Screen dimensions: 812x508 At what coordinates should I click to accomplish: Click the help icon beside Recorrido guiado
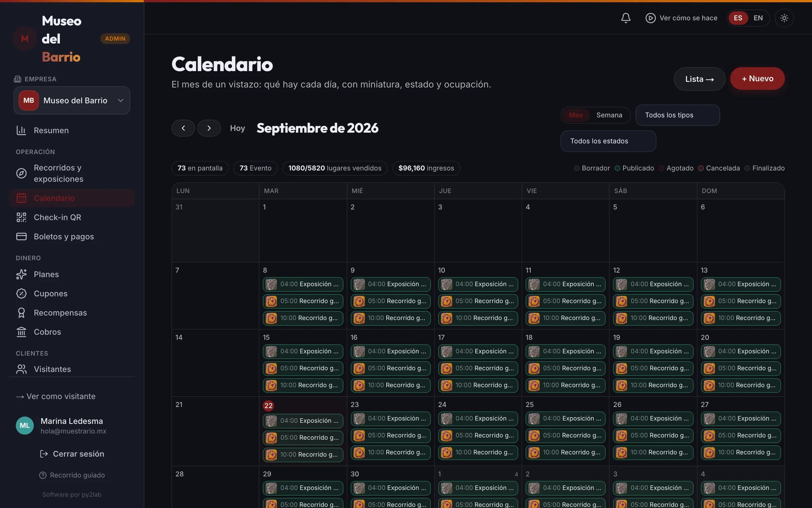(43, 475)
